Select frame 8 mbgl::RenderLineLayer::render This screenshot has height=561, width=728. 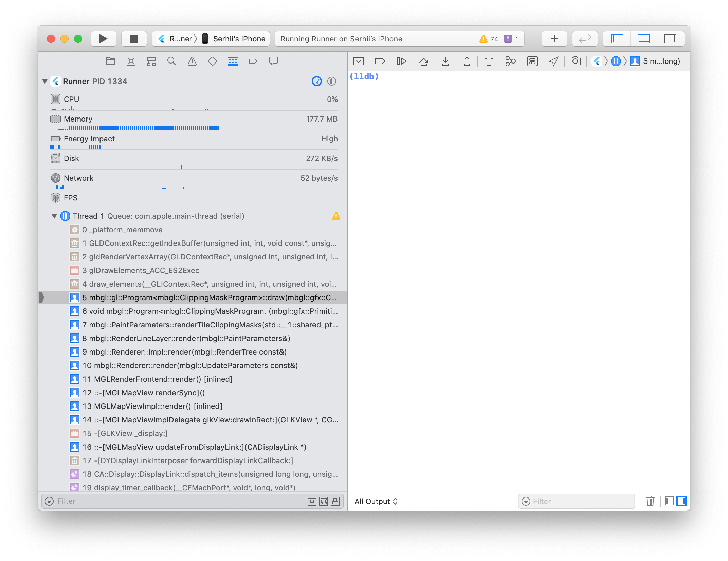(193, 339)
